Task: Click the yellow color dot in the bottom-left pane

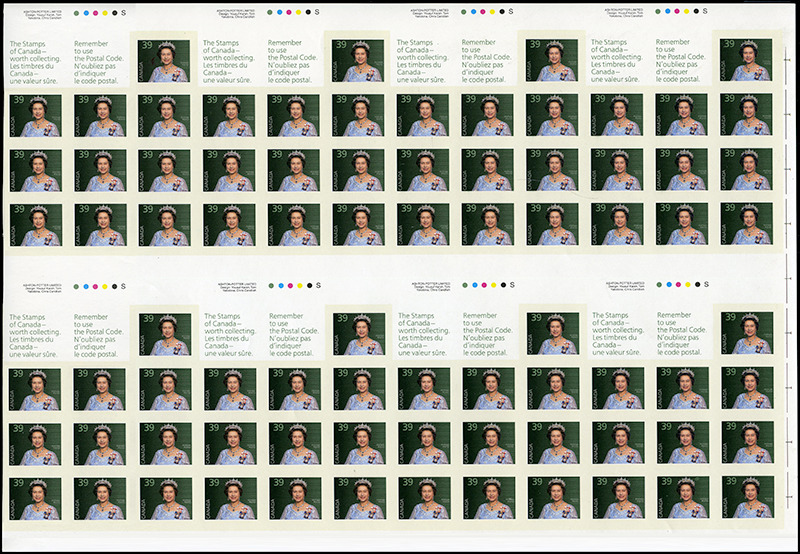Action: tap(103, 284)
